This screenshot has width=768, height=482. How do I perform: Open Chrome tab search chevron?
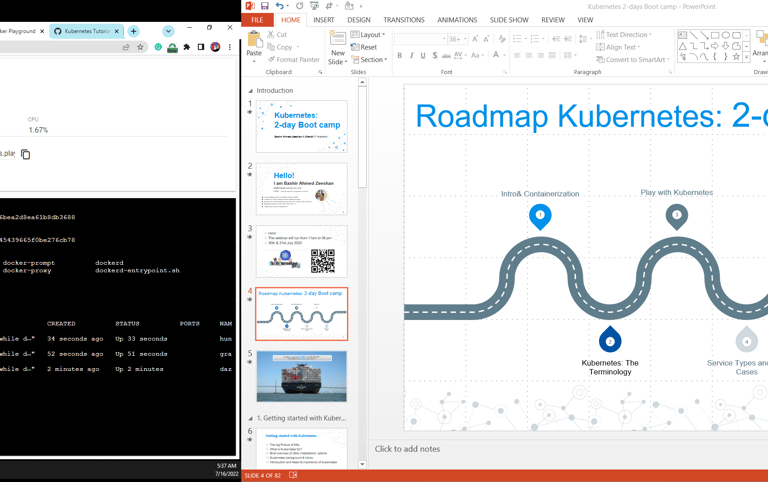click(x=168, y=31)
